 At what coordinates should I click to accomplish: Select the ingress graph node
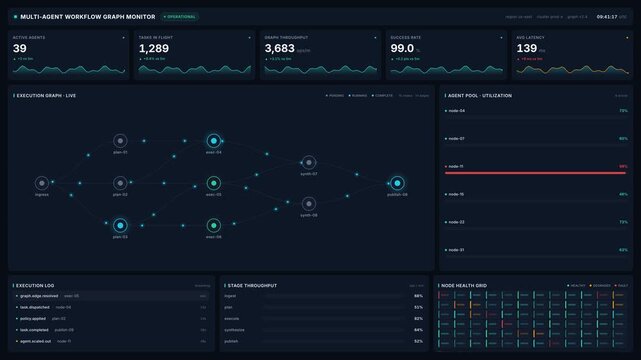[42, 183]
